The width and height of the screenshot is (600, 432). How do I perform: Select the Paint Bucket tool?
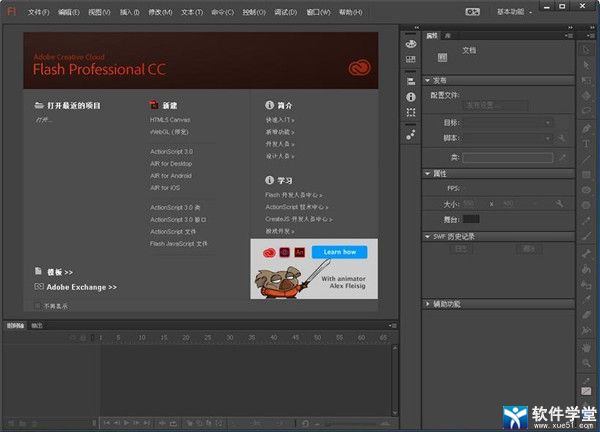(586, 269)
